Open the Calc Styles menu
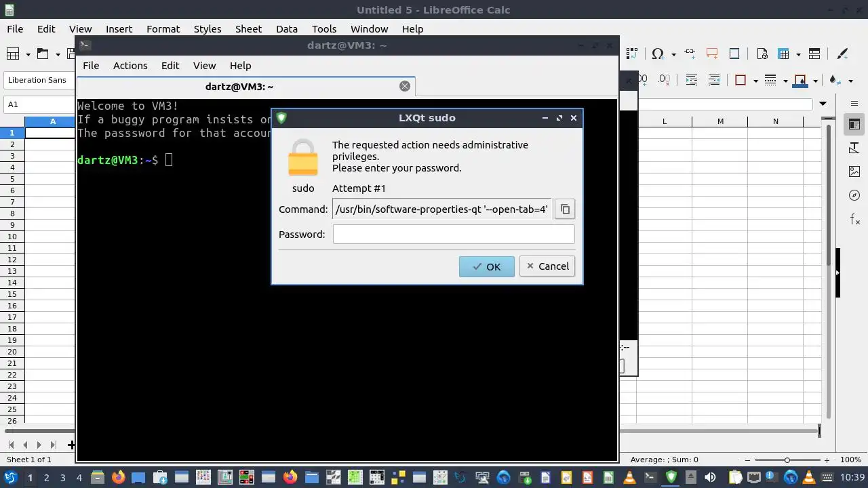Image resolution: width=868 pixels, height=488 pixels. tap(208, 29)
